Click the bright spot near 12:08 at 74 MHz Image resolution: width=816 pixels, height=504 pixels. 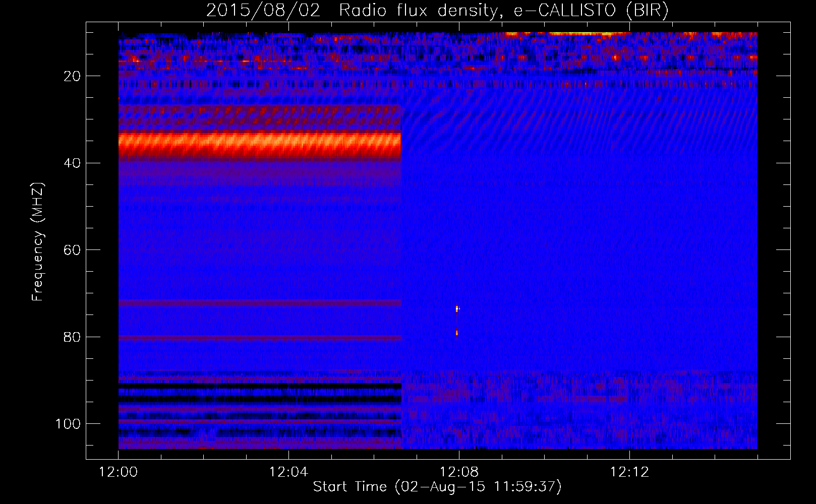tap(457, 308)
